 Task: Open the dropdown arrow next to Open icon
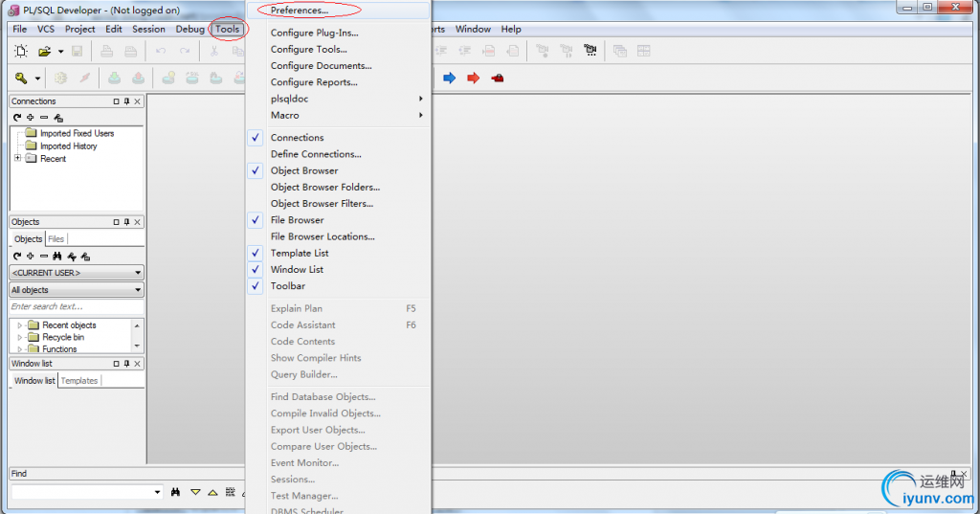(60, 52)
